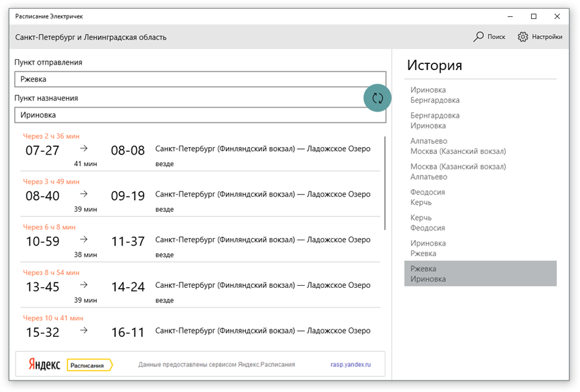The width and height of the screenshot is (580, 392).
Task: Click the 41 мин duration text
Action: pyautogui.click(x=86, y=164)
